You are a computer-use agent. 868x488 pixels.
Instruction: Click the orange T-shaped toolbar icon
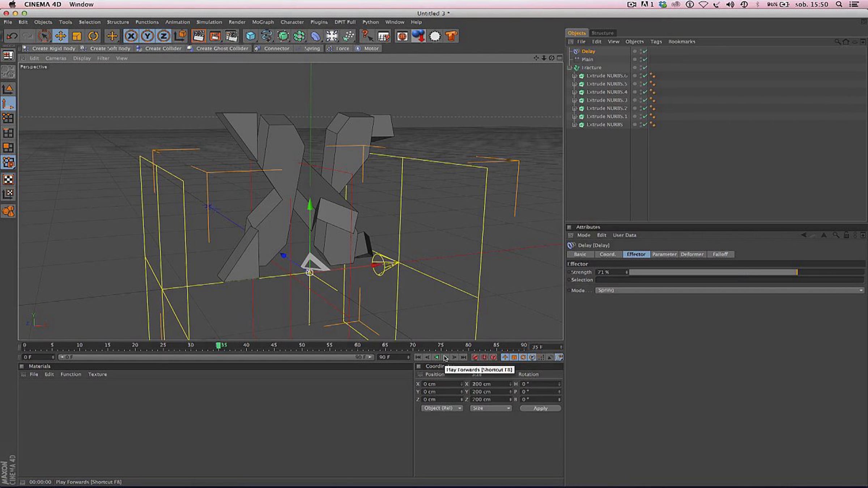click(451, 36)
